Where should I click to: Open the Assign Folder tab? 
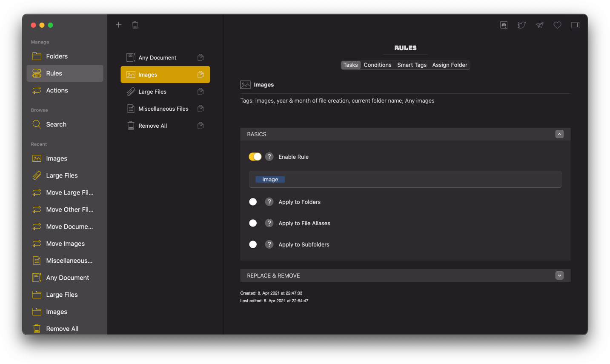(x=450, y=65)
